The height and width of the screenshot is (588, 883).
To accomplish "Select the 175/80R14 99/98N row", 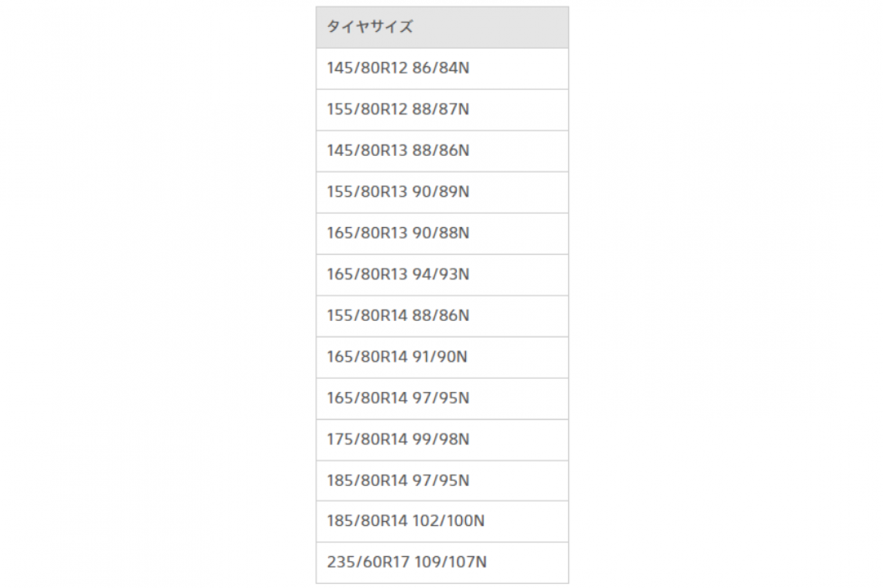I will (442, 440).
